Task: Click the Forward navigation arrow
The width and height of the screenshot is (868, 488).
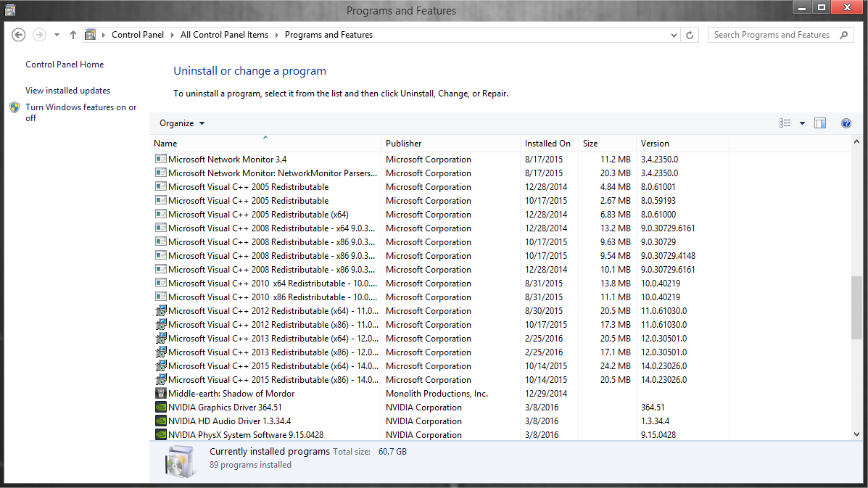Action: click(x=39, y=35)
